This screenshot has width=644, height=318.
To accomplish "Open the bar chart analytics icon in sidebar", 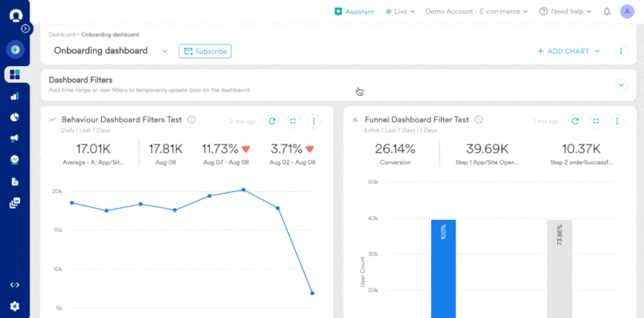I will coord(15,96).
